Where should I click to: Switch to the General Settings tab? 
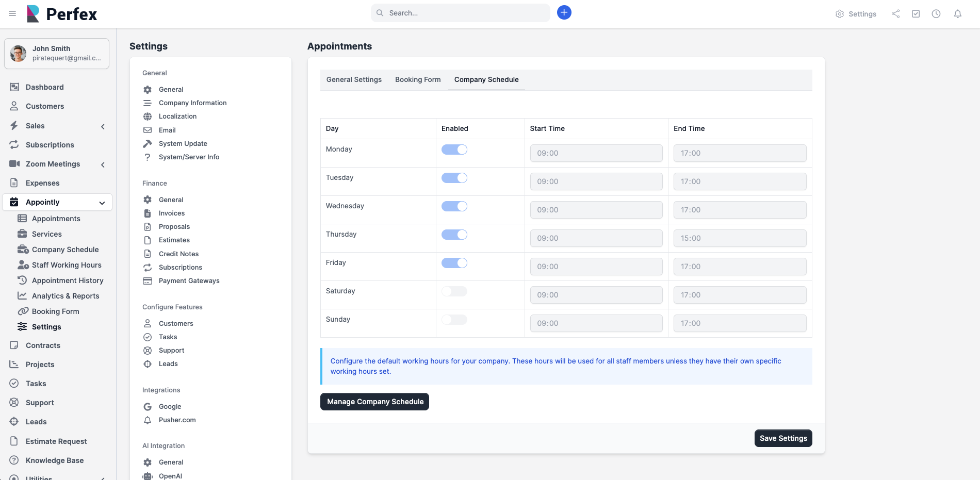point(354,79)
